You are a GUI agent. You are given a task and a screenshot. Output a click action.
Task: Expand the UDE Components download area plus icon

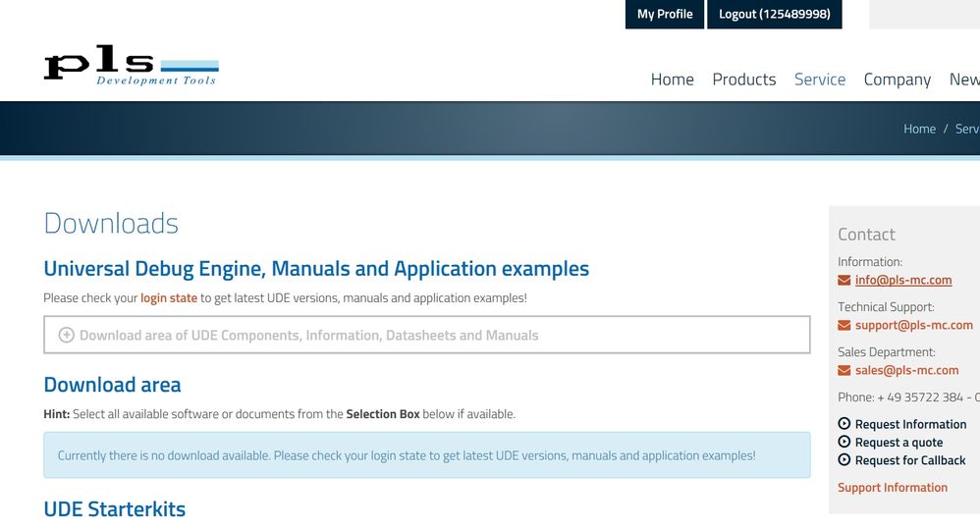click(66, 335)
